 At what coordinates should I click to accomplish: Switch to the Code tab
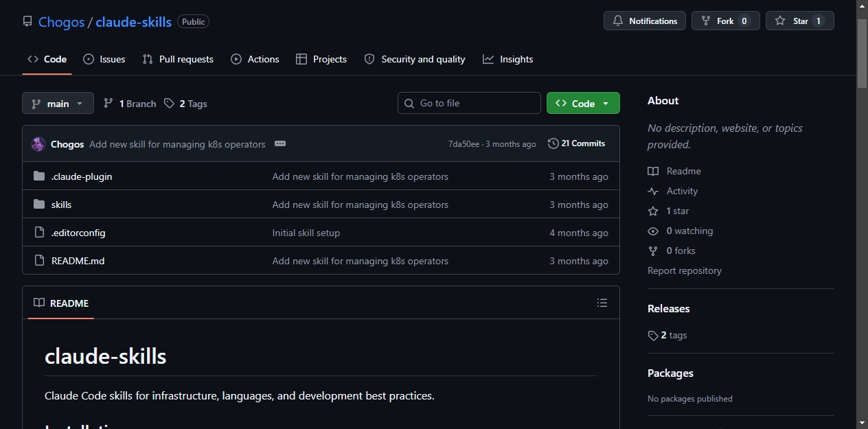[47, 59]
